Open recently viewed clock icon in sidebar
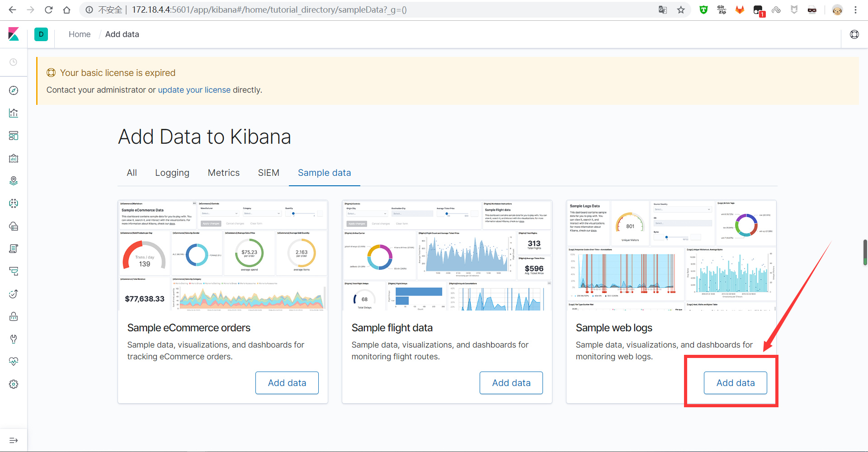The width and height of the screenshot is (868, 452). pos(14,62)
